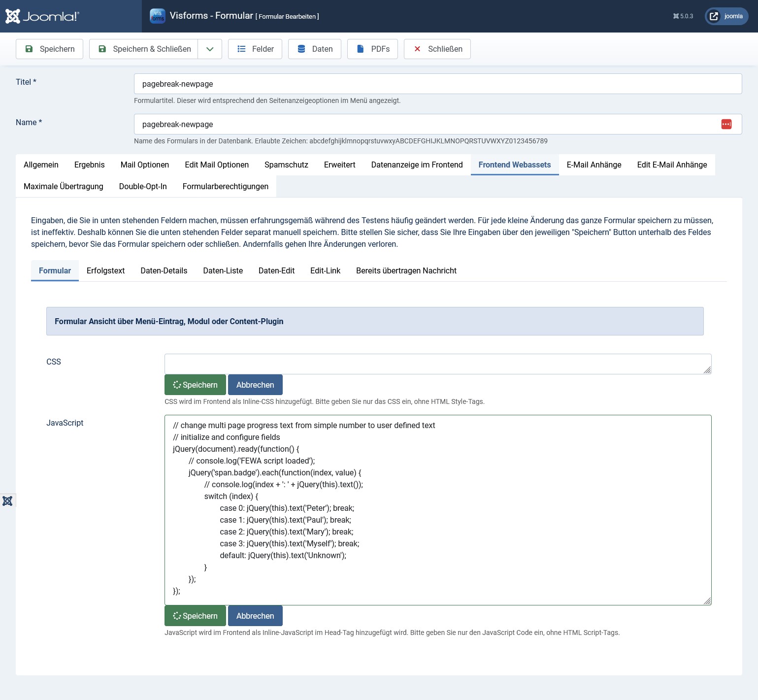Viewport: 758px width, 700px height.
Task: Open the Daten database toolbar button
Action: (314, 49)
